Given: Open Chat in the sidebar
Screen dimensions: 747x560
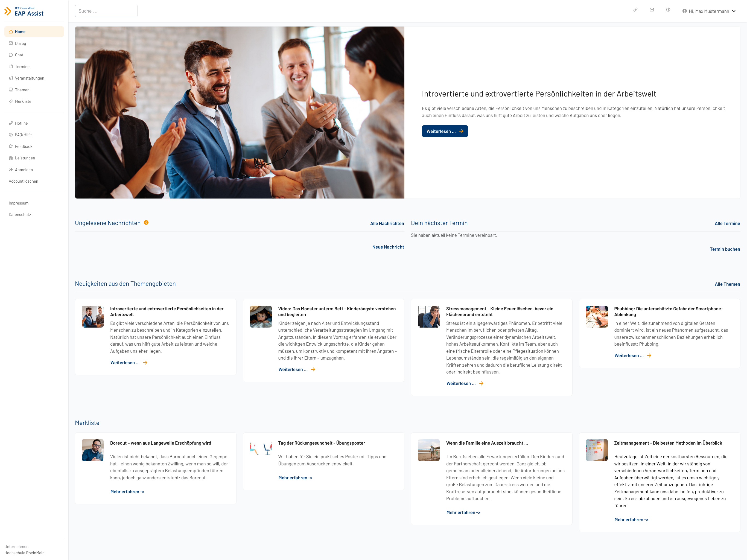Looking at the screenshot, I should pos(34,55).
